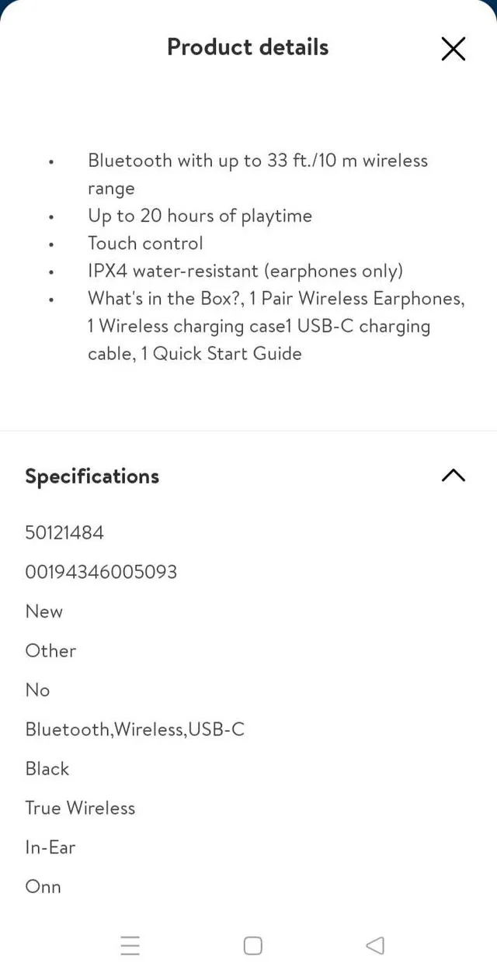Tap the X icon to close product details
This screenshot has width=497, height=980.
454,48
